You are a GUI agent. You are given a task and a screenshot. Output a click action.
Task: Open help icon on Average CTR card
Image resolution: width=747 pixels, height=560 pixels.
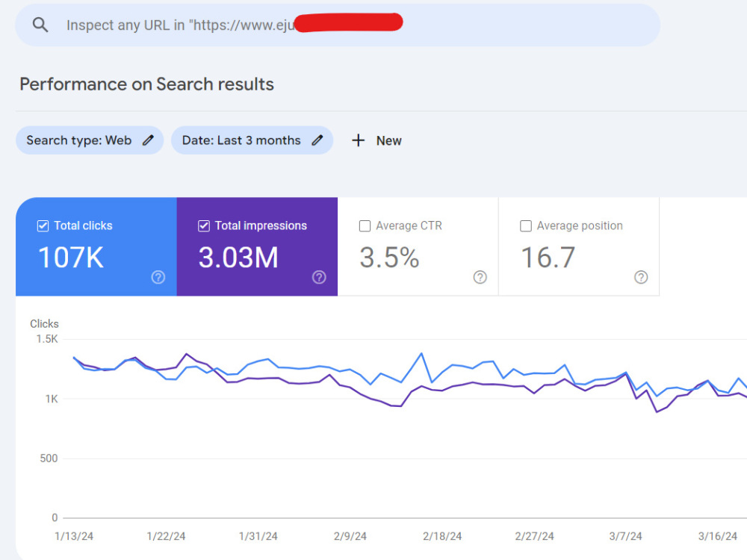[480, 277]
